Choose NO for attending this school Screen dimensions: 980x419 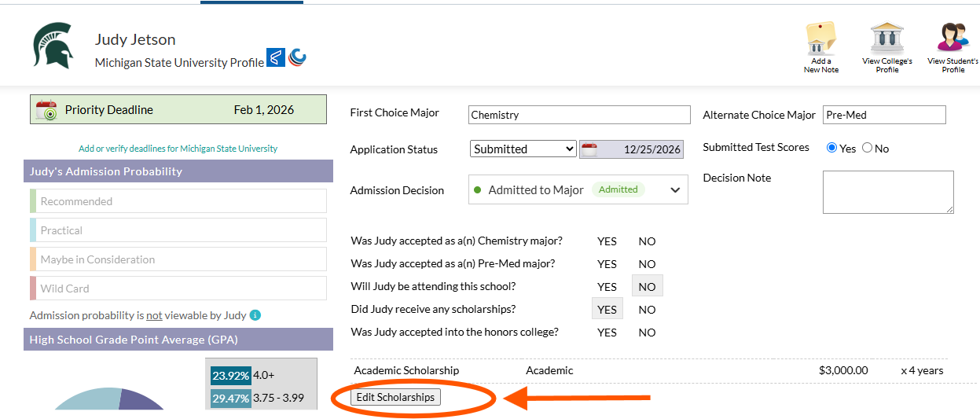click(647, 287)
